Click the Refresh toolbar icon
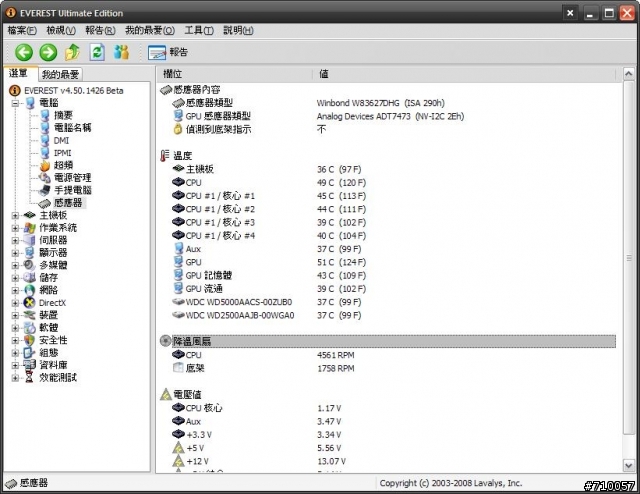 tap(97, 52)
